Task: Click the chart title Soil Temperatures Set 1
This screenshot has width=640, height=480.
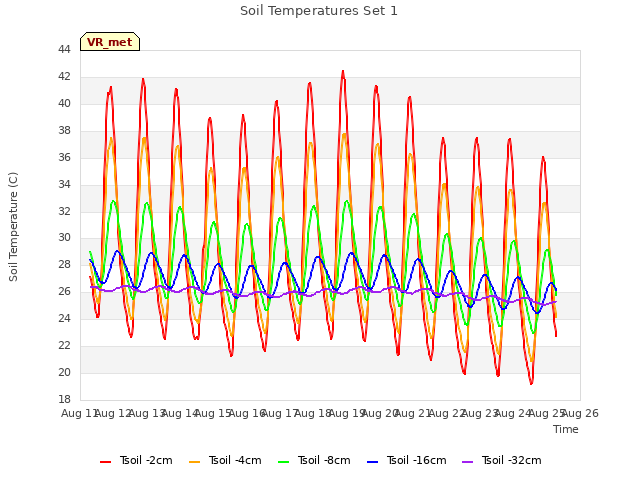Action: (319, 11)
